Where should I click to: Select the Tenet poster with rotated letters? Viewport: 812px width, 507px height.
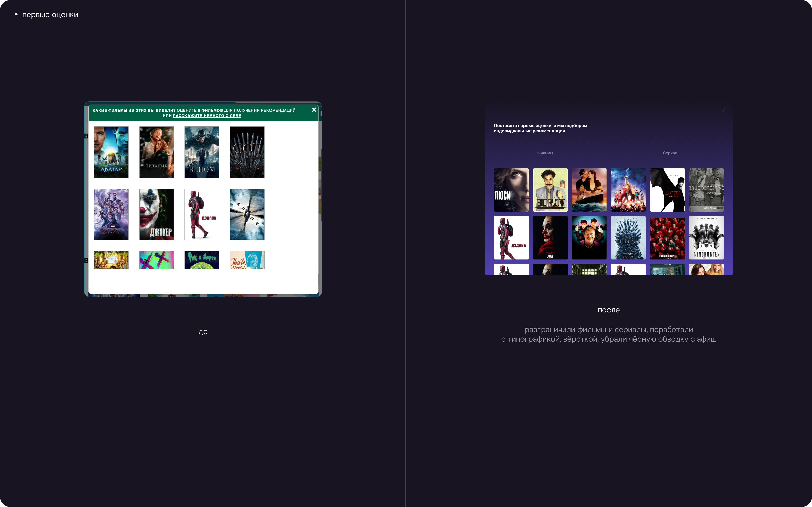(247, 215)
